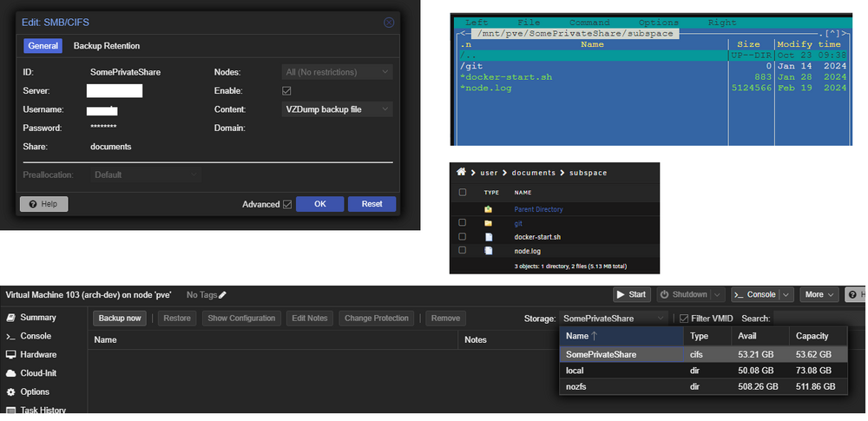This screenshot has height=421, width=868.
Task: Switch to the General tab
Action: tap(43, 46)
